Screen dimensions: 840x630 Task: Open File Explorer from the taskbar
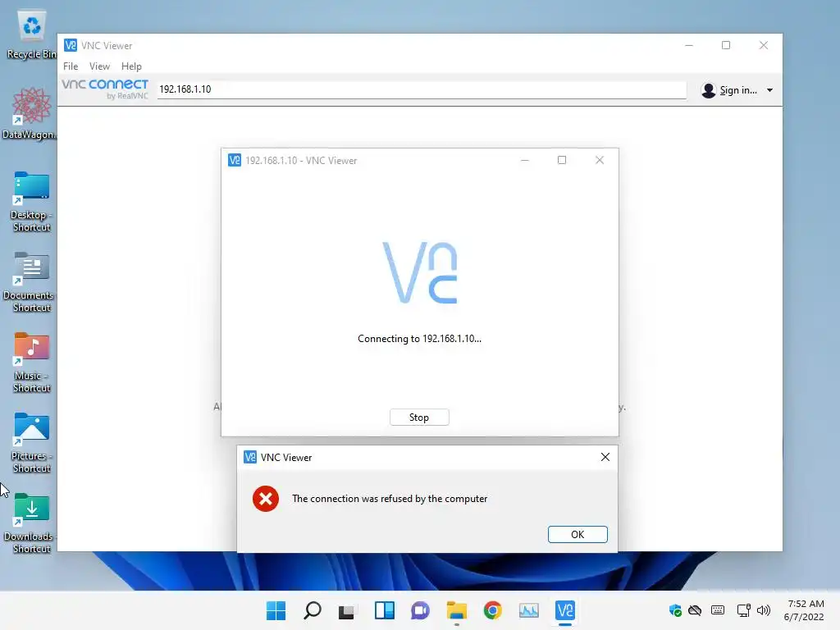pyautogui.click(x=456, y=610)
